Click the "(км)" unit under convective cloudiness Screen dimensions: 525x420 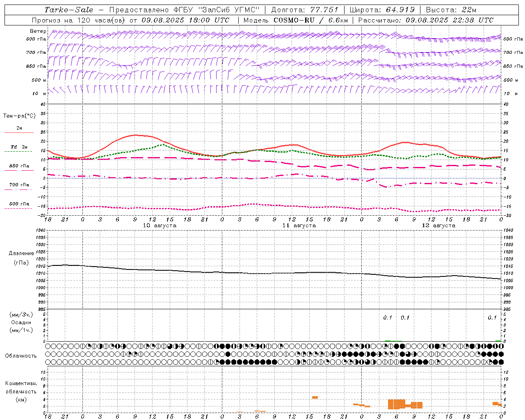coord(21,399)
